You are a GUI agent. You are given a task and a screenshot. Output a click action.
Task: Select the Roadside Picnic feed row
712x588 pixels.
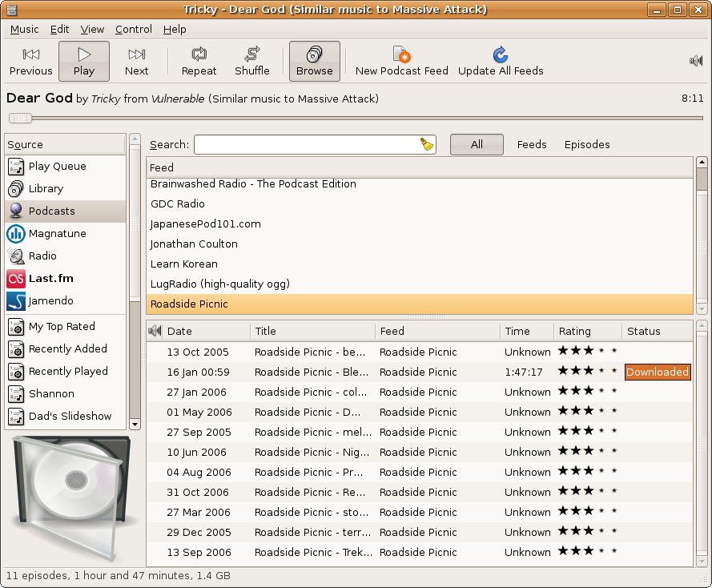pyautogui.click(x=420, y=304)
